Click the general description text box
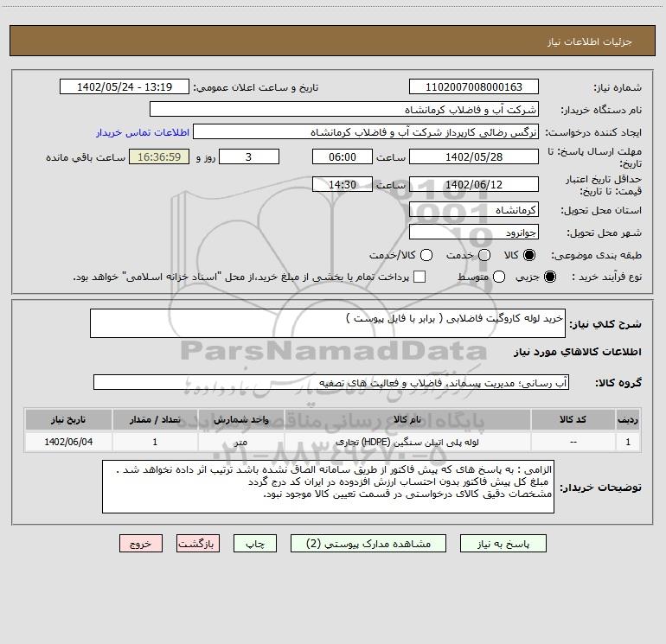666x644 pixels. tap(328, 323)
